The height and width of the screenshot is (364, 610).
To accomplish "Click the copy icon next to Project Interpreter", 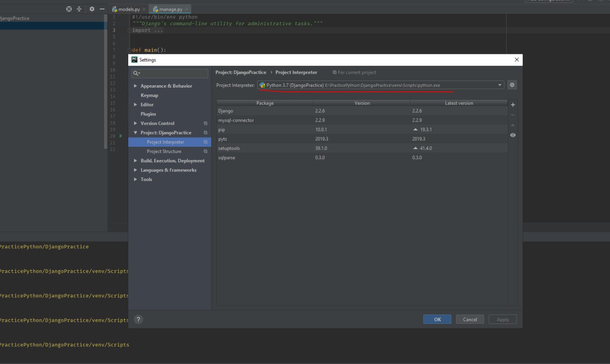I will 205,142.
